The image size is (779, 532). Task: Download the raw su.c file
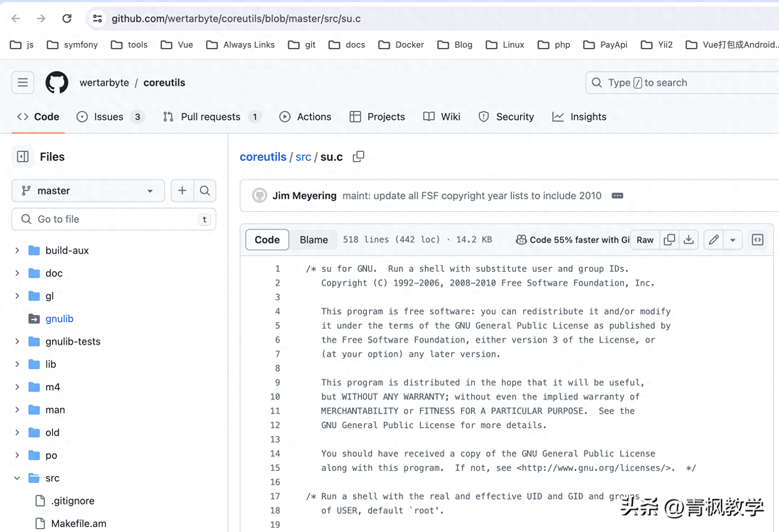[x=689, y=240]
